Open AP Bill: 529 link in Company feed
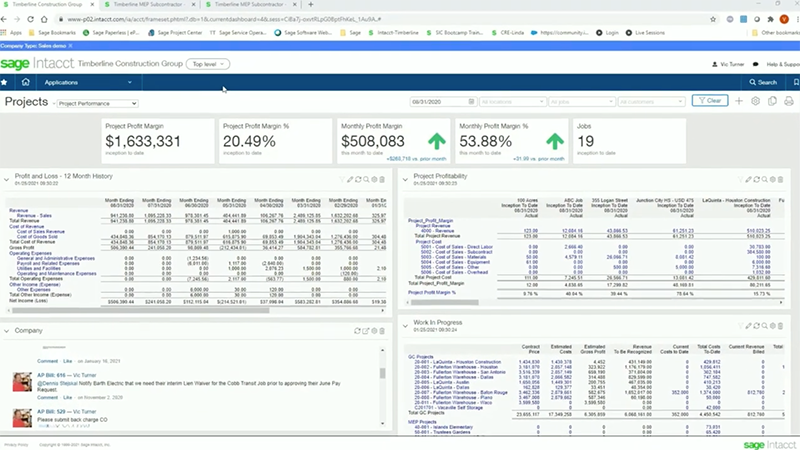 click(51, 411)
